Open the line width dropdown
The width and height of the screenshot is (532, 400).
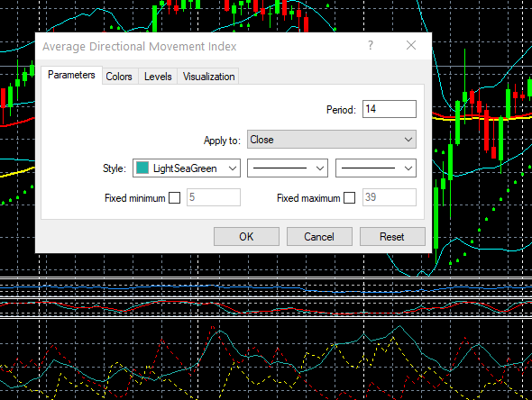point(376,168)
